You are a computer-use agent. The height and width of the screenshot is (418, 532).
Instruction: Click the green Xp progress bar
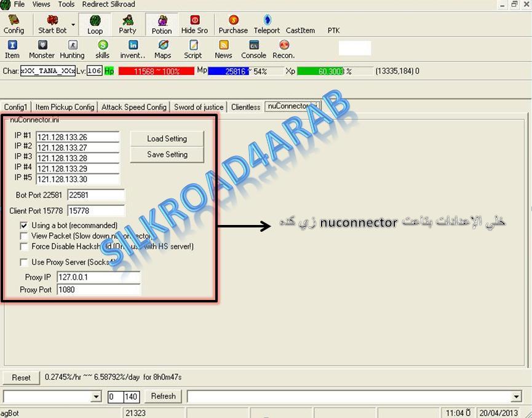pyautogui.click(x=335, y=71)
